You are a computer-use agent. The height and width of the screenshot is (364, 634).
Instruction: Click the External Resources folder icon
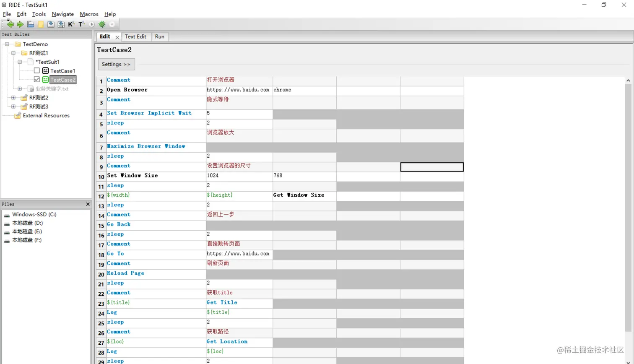[18, 115]
